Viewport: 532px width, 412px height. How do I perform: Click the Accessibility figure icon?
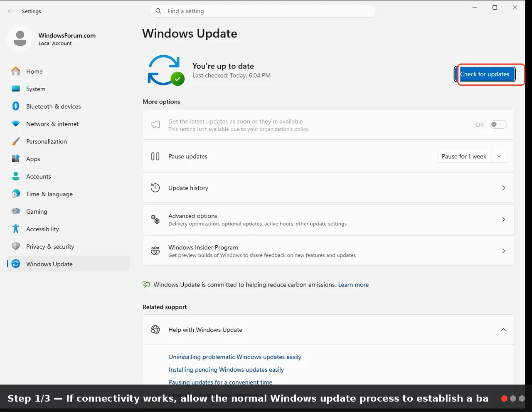[16, 229]
